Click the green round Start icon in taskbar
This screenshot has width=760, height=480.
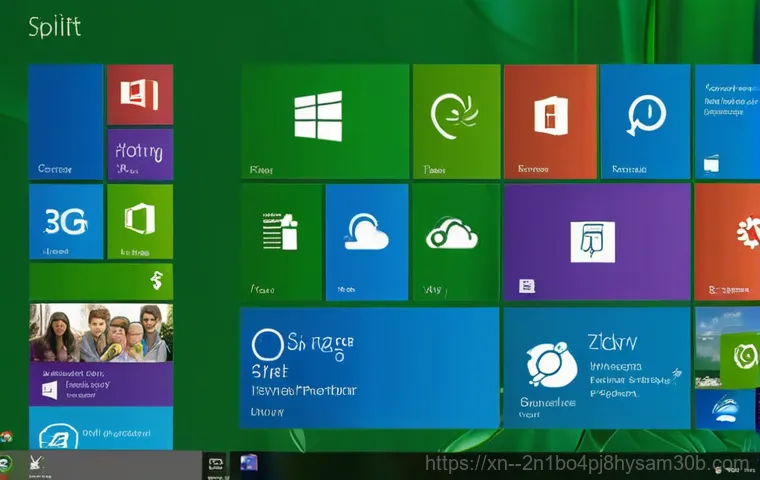[5, 464]
